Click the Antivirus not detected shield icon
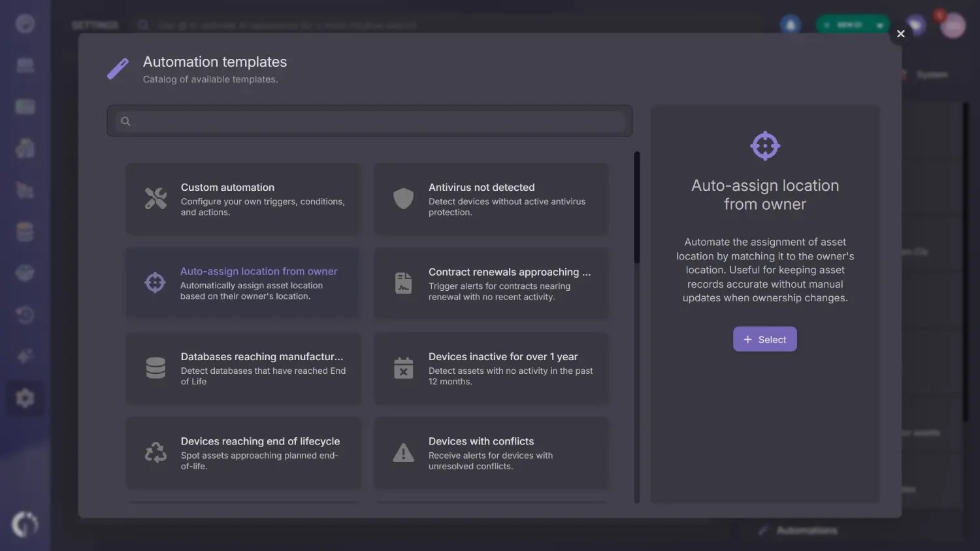The width and height of the screenshot is (980, 551). coord(403,199)
